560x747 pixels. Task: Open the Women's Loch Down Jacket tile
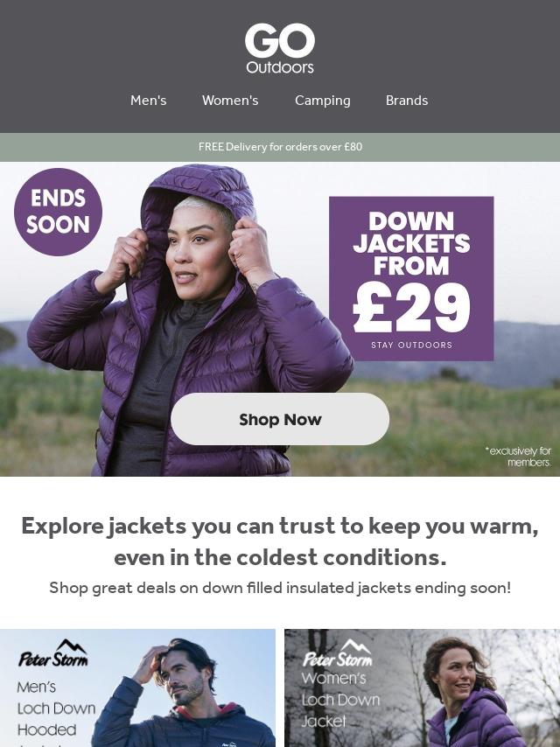423,688
